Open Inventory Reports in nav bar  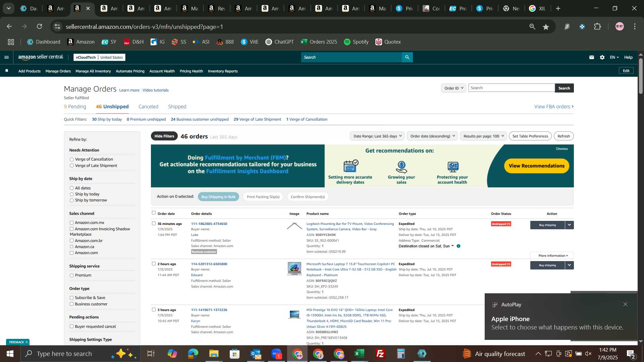(223, 71)
